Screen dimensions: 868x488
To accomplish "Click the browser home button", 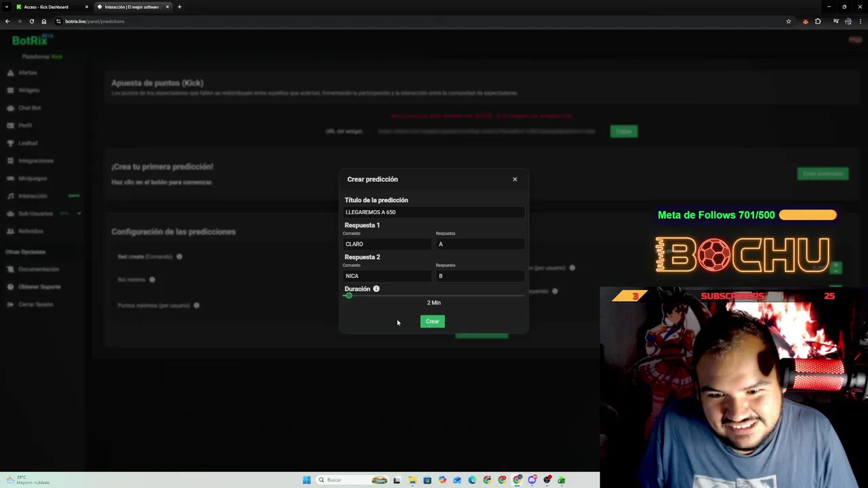I will [x=44, y=21].
